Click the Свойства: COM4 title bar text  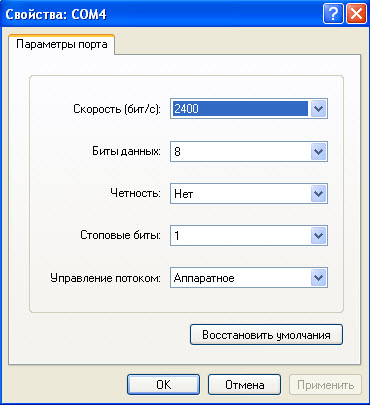(x=56, y=14)
